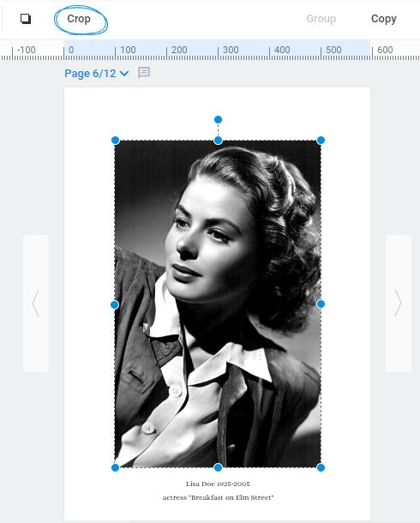Click the bottom-left resize handle
The width and height of the screenshot is (420, 523).
[x=116, y=467]
